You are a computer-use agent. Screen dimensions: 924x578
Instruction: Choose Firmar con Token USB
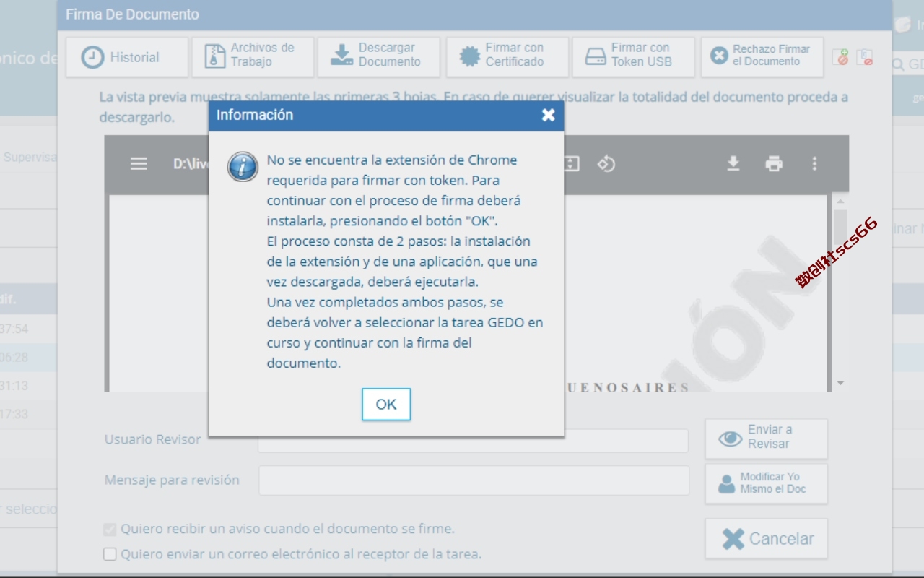(x=633, y=57)
